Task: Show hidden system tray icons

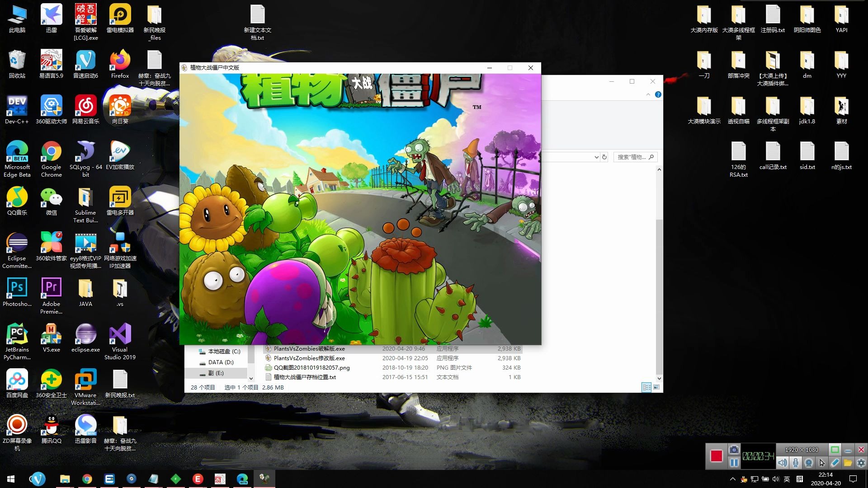Action: [x=732, y=479]
